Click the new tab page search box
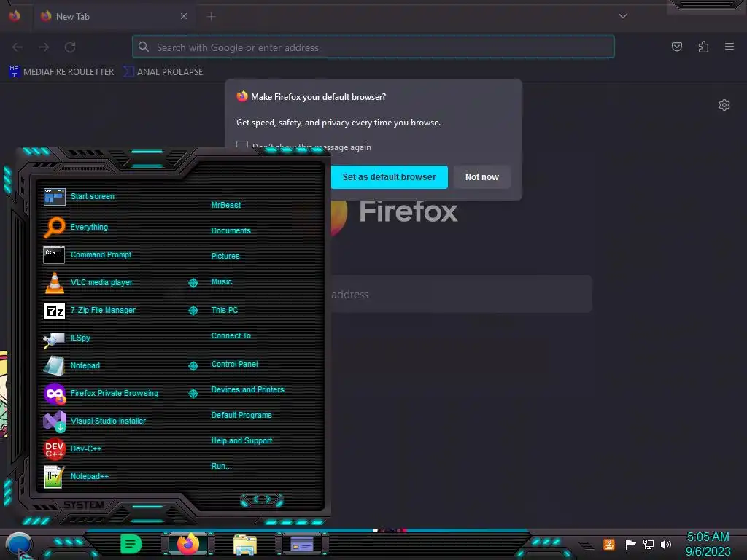 click(x=461, y=295)
